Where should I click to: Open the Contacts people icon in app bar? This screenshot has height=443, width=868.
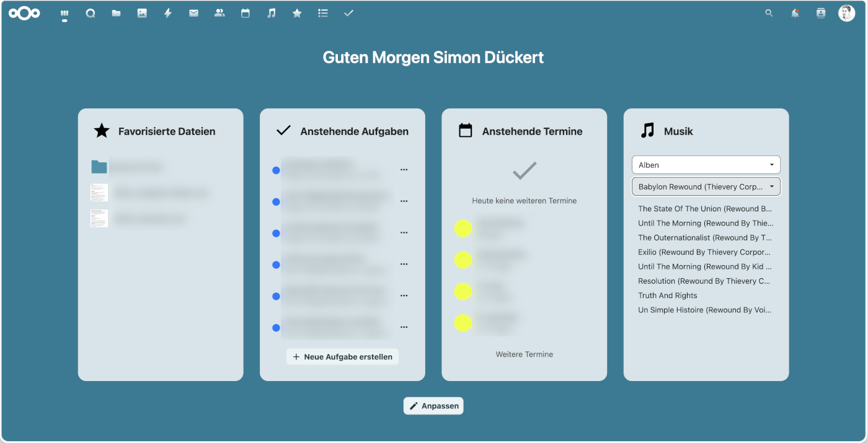[219, 13]
